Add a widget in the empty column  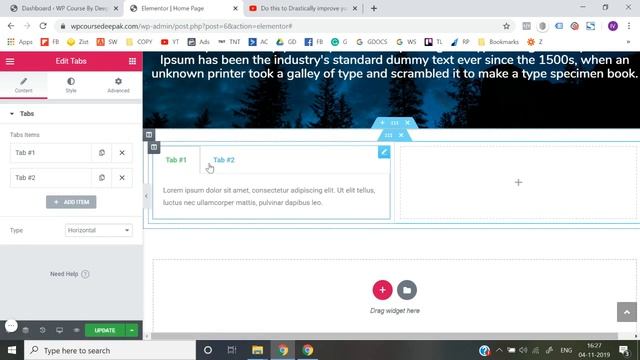(x=518, y=182)
